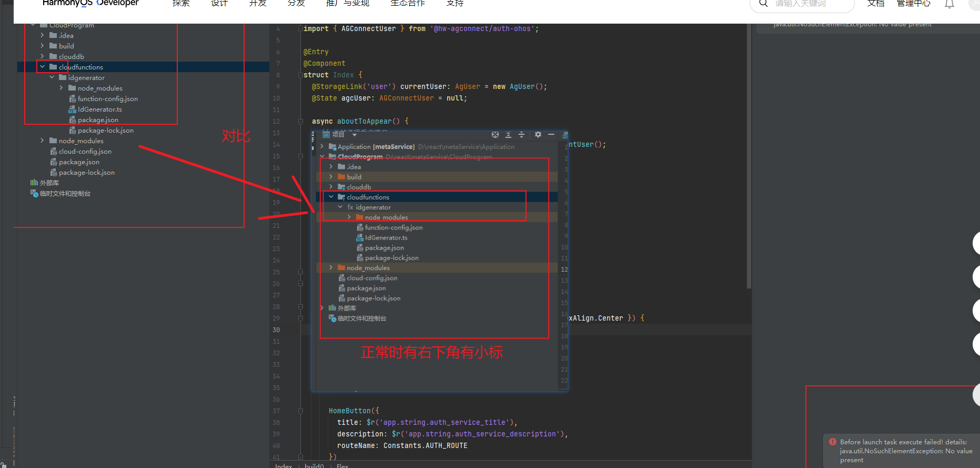
Task: Click the 临时文件和控制台 icon in the inset panel
Action: (332, 318)
